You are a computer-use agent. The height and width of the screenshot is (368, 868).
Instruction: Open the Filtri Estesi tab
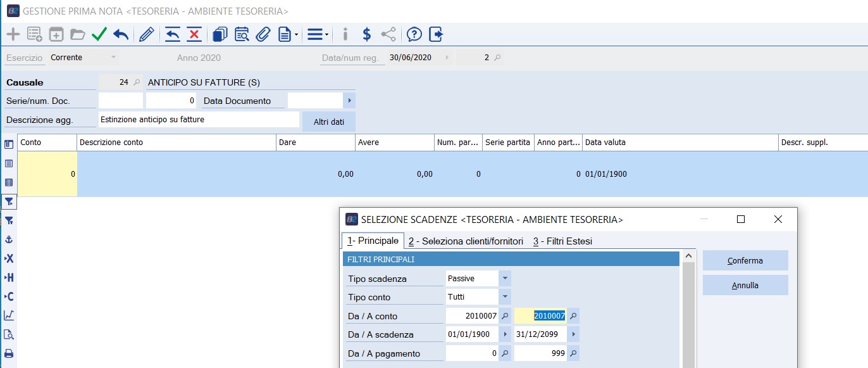(x=562, y=241)
